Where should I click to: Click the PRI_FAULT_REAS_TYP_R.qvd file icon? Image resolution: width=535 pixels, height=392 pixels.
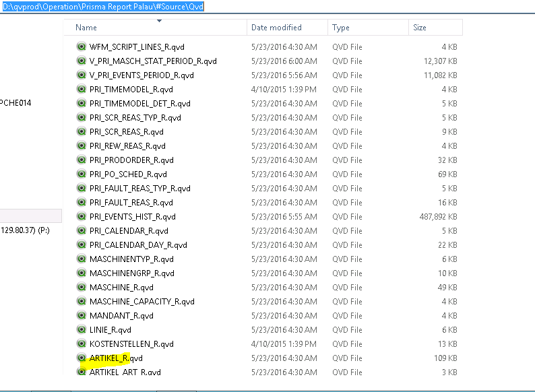tap(82, 188)
